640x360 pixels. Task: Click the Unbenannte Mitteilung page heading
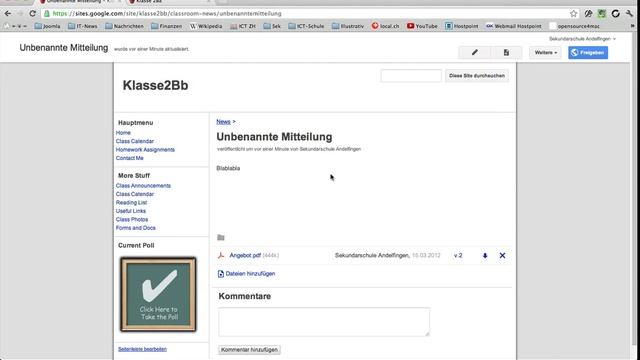point(274,137)
